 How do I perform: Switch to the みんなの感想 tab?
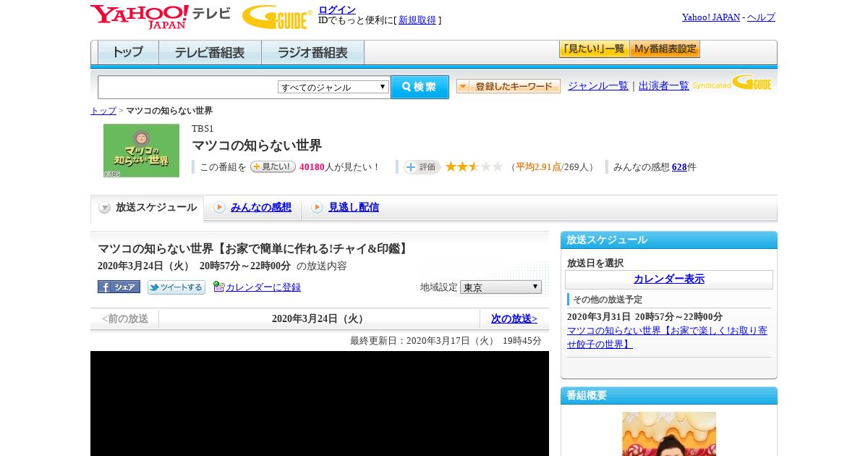[x=261, y=208]
